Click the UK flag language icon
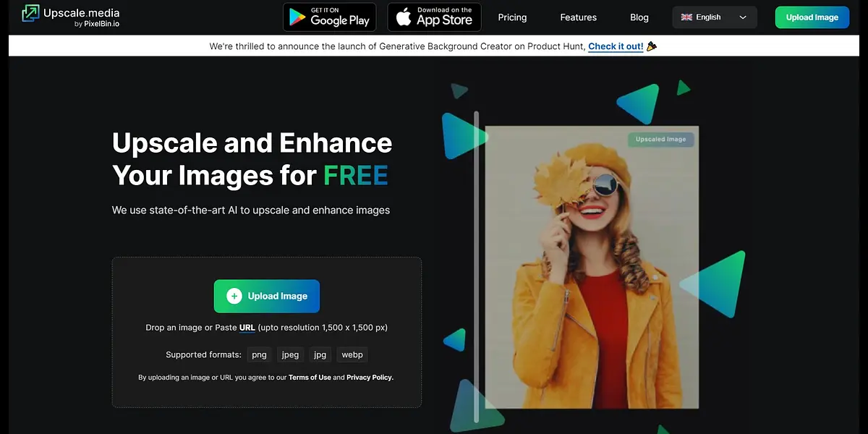Screen dimensions: 868x434 tap(686, 17)
